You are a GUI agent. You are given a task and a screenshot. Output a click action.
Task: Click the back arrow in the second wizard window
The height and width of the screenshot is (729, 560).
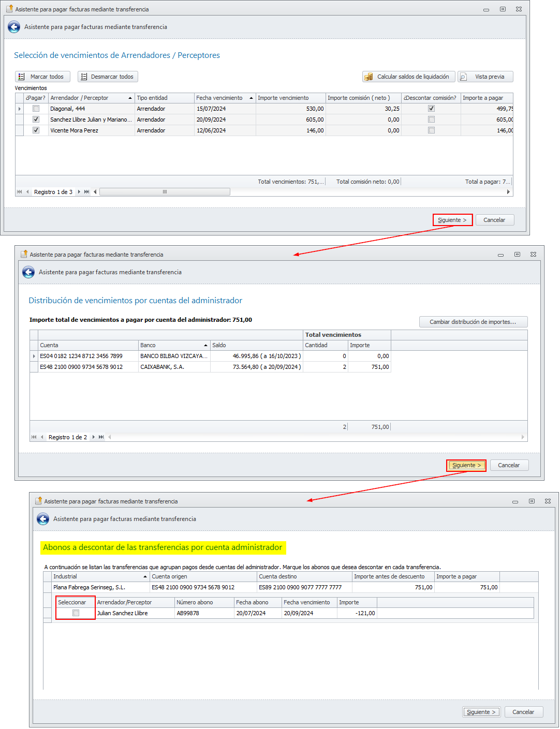pyautogui.click(x=28, y=273)
